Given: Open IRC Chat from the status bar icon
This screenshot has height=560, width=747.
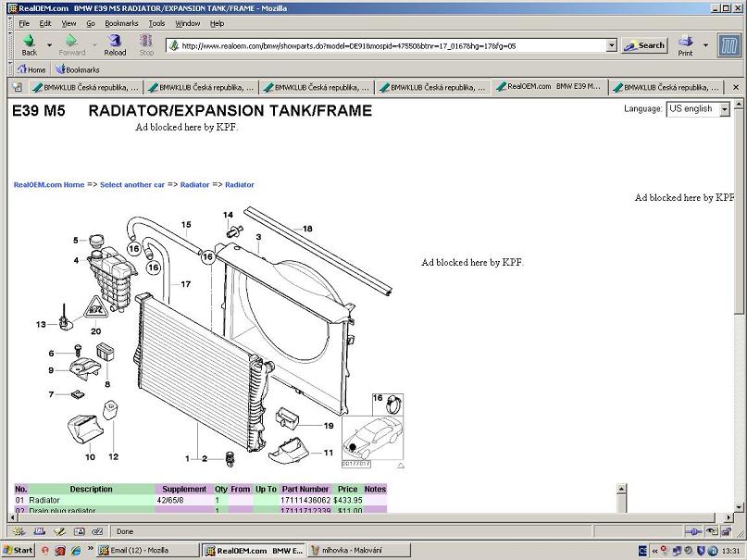Looking at the screenshot, I should (97, 531).
